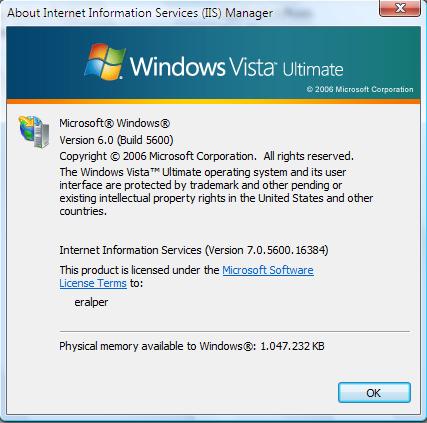Click the Windows Vista banner text

(x=202, y=66)
